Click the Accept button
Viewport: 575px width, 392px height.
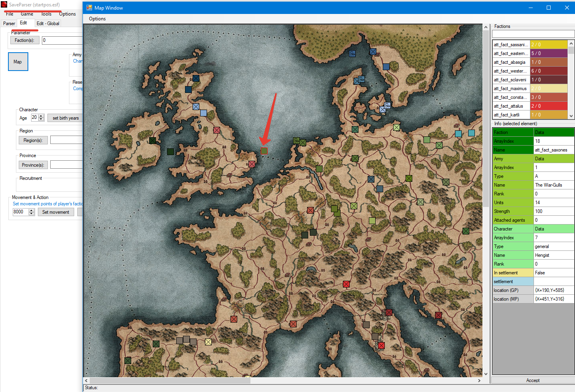[533, 380]
